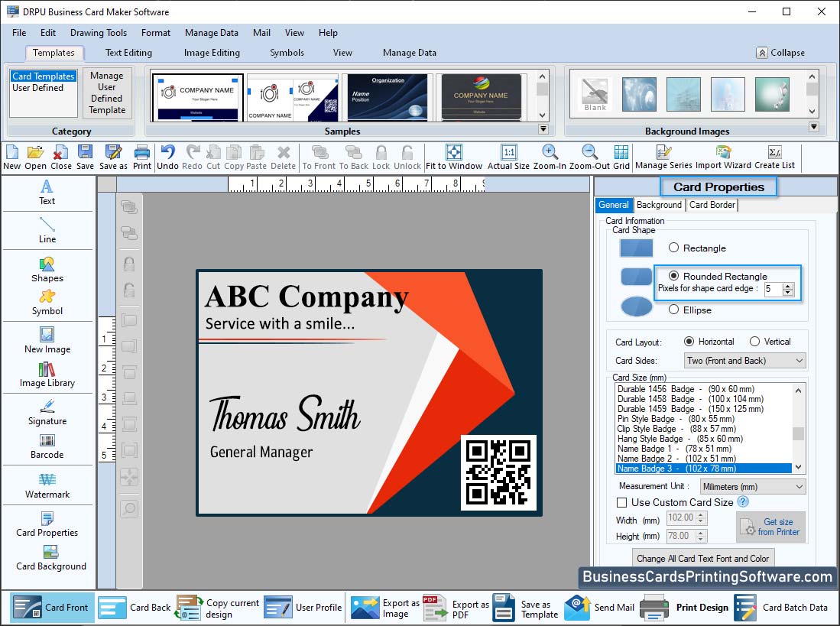
Task: Export as PDF
Action: tap(456, 608)
